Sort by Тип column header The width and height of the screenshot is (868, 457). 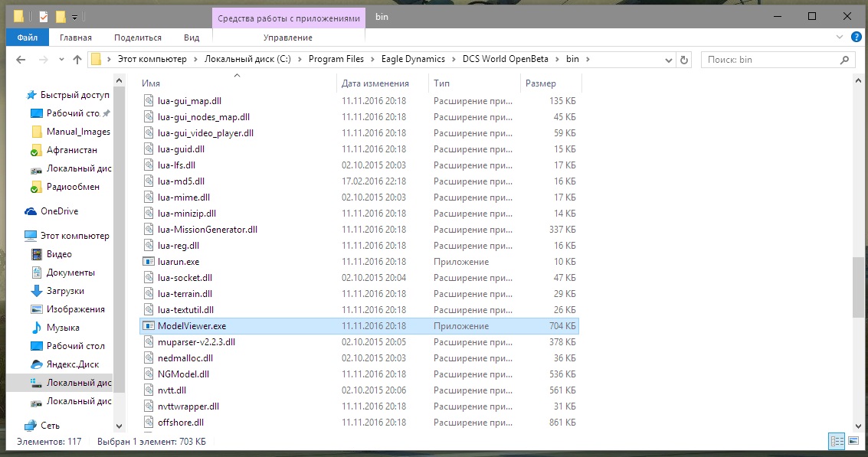pos(441,83)
